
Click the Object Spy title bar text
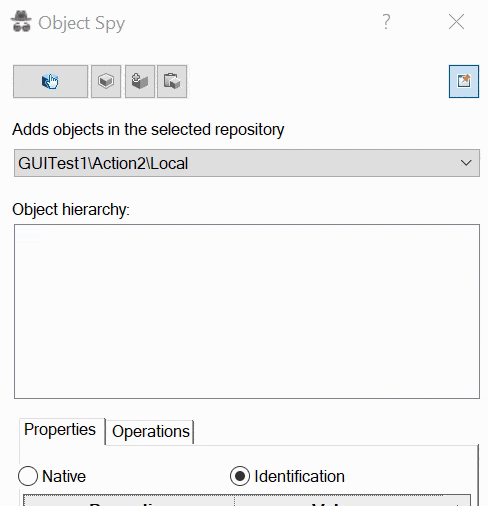[82, 23]
